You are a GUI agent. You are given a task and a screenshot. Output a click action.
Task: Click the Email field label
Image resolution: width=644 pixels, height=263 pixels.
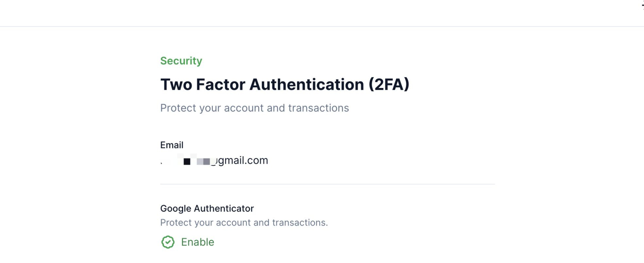(172, 145)
